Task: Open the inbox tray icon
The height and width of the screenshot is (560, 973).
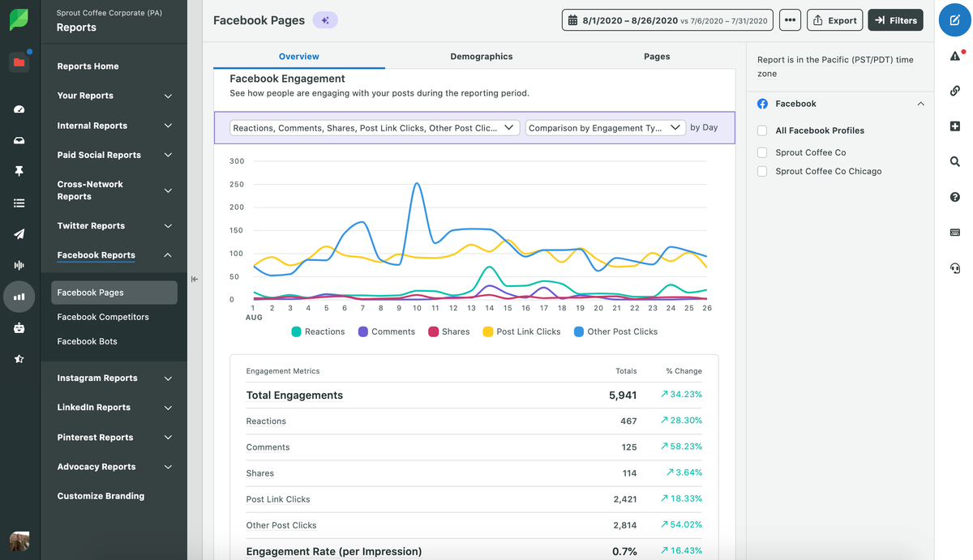Action: [x=19, y=140]
